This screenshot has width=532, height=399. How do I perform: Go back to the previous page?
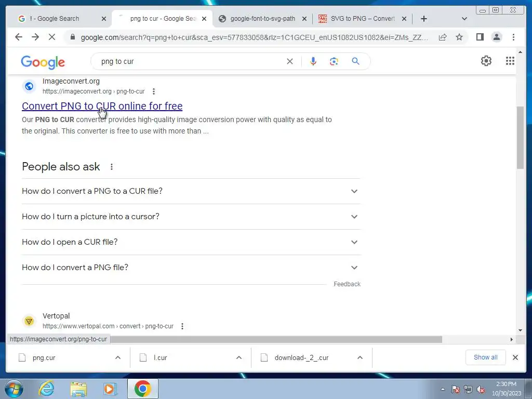(19, 37)
